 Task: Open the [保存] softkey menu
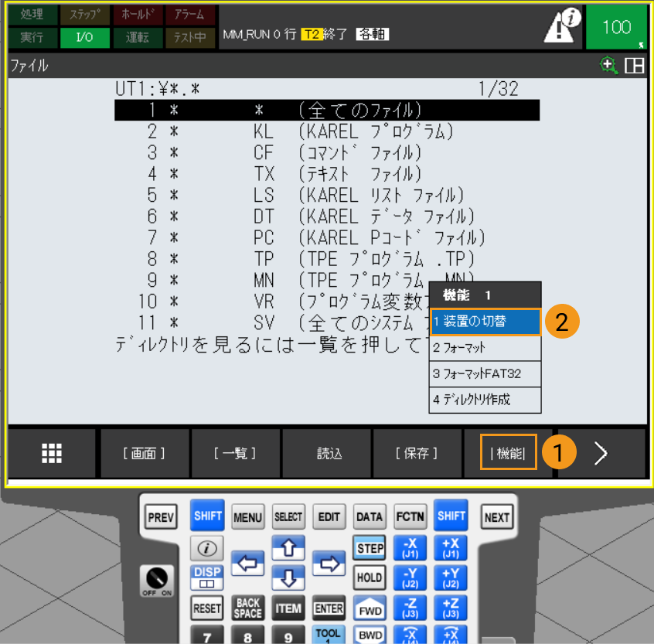416,453
